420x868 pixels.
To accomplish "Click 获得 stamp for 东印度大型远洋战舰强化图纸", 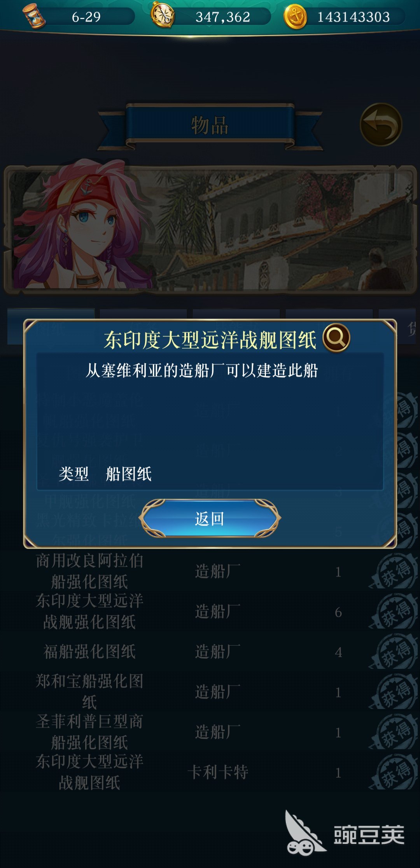I will point(394,611).
